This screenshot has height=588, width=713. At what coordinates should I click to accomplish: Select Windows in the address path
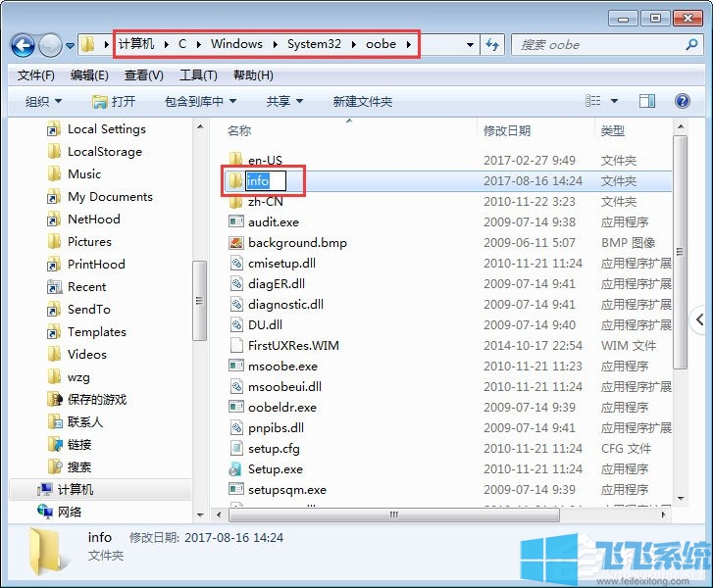click(236, 44)
